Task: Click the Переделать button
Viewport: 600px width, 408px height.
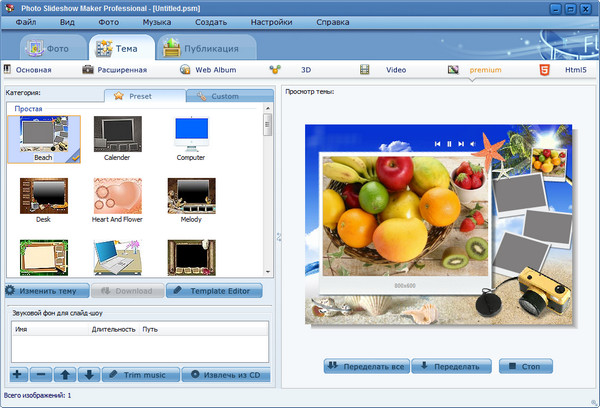Action: tap(452, 366)
